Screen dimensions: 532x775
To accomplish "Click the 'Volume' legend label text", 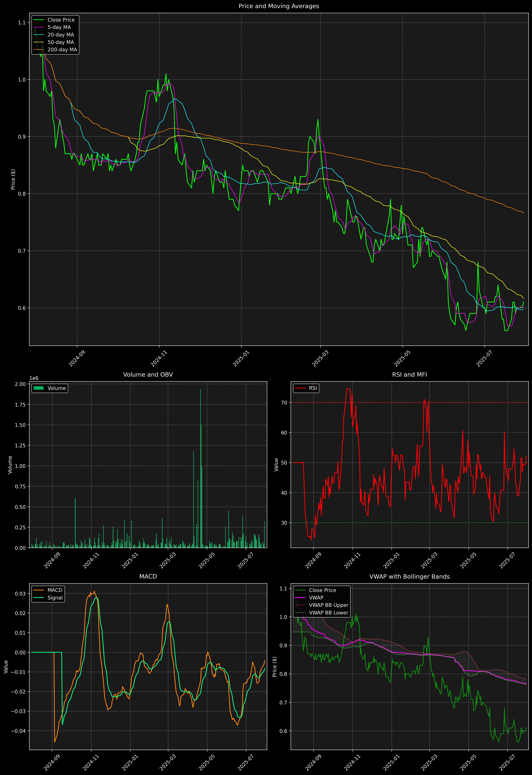I will 57,388.
